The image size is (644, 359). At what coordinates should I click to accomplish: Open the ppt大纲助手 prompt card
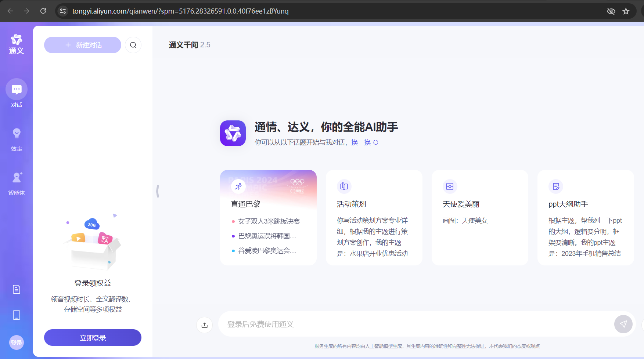[586, 217]
